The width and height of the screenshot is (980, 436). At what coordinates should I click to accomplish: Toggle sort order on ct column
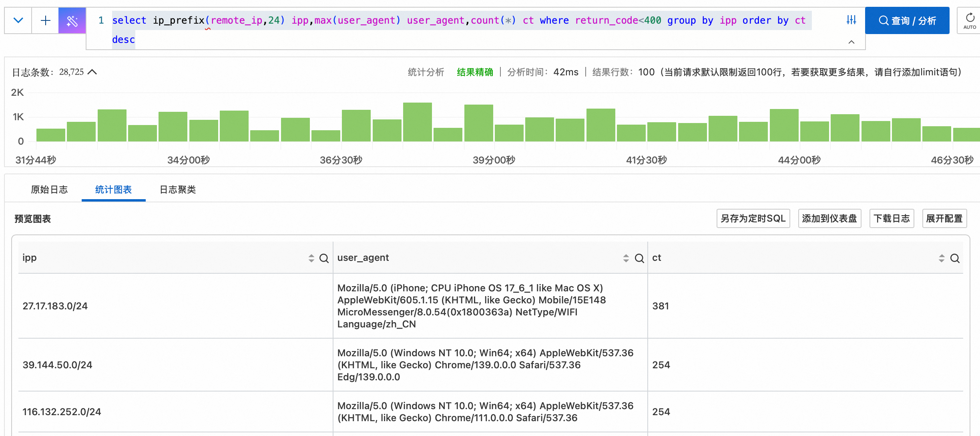click(x=942, y=258)
